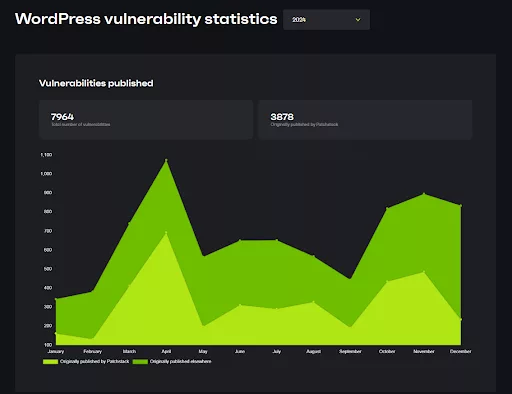Toggle 'Originally published by Patchstack' legend swatch
Viewport: 512px width, 394px height.
[50, 362]
